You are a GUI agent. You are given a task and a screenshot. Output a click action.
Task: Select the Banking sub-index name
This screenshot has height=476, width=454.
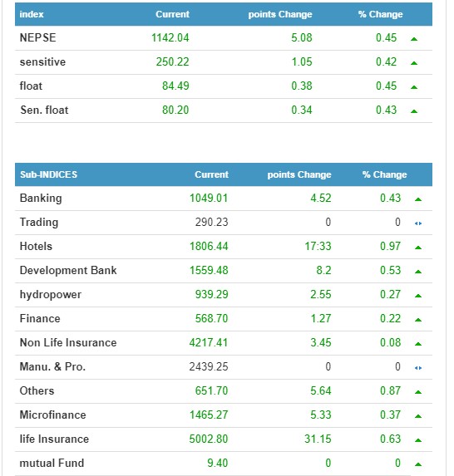click(x=41, y=199)
